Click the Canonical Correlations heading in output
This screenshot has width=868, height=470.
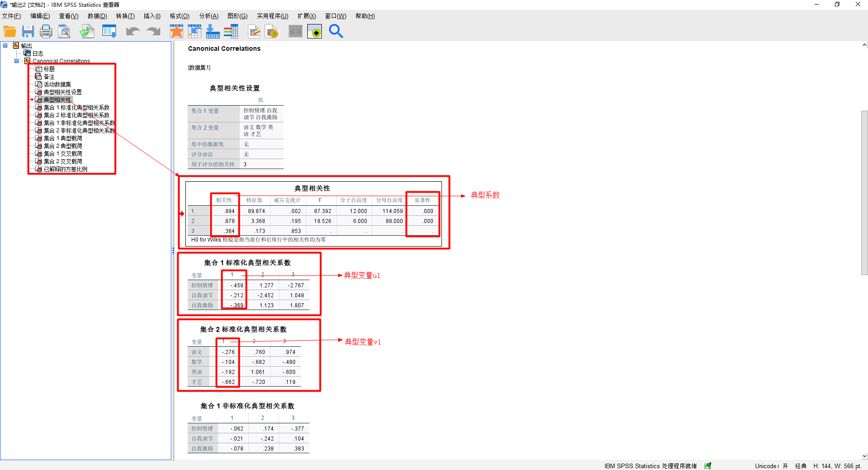pos(224,48)
